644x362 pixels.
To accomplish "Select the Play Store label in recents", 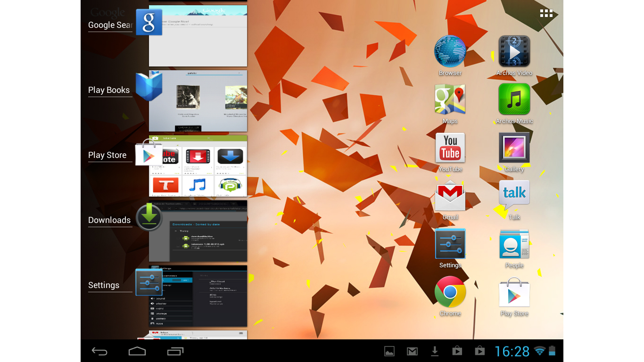I will pyautogui.click(x=107, y=155).
